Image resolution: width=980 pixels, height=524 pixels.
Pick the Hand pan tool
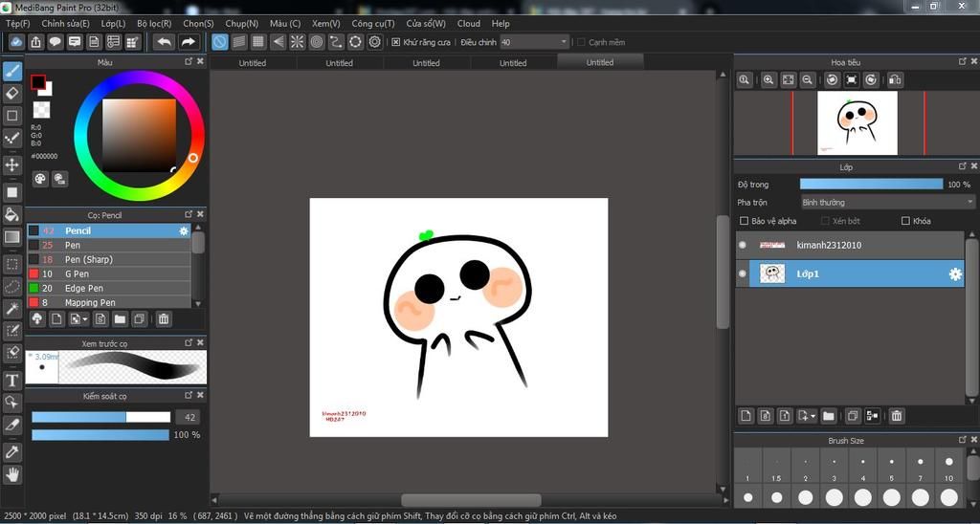(x=12, y=474)
